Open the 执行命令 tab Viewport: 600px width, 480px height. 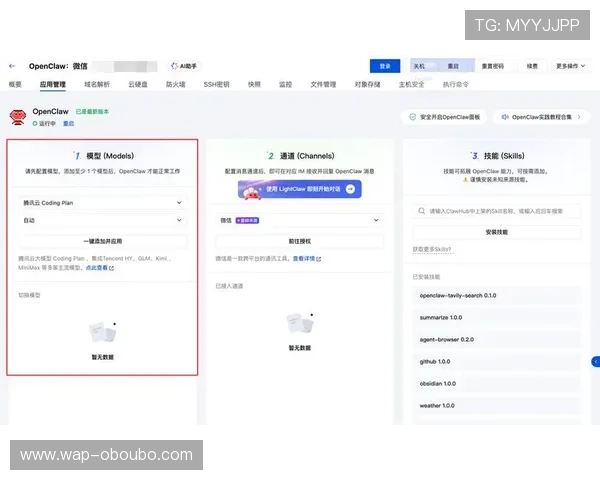click(455, 84)
